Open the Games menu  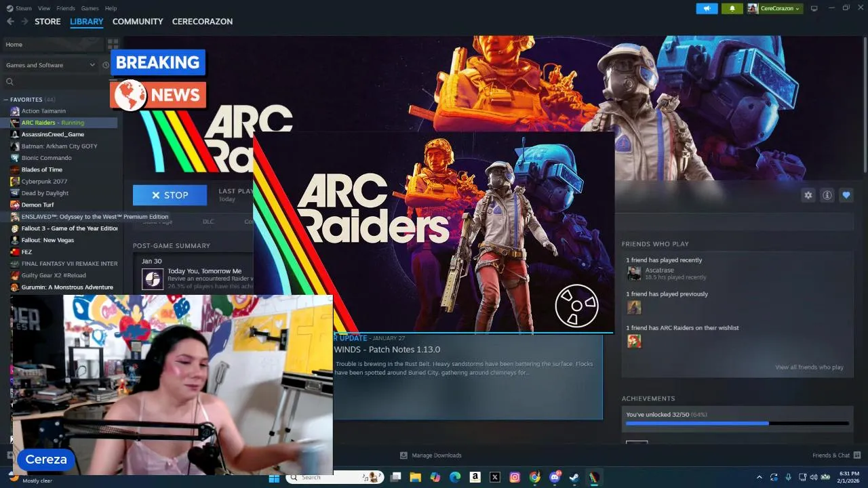click(x=90, y=8)
